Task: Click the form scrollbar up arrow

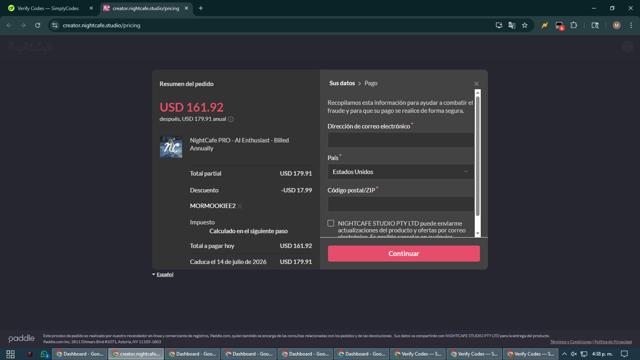Action: 478,93
